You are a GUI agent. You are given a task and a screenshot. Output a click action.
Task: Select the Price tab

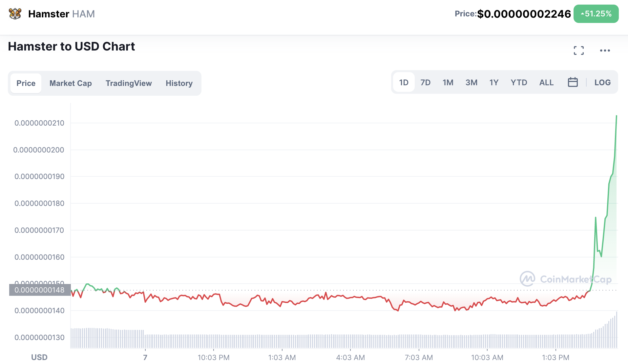coord(26,83)
